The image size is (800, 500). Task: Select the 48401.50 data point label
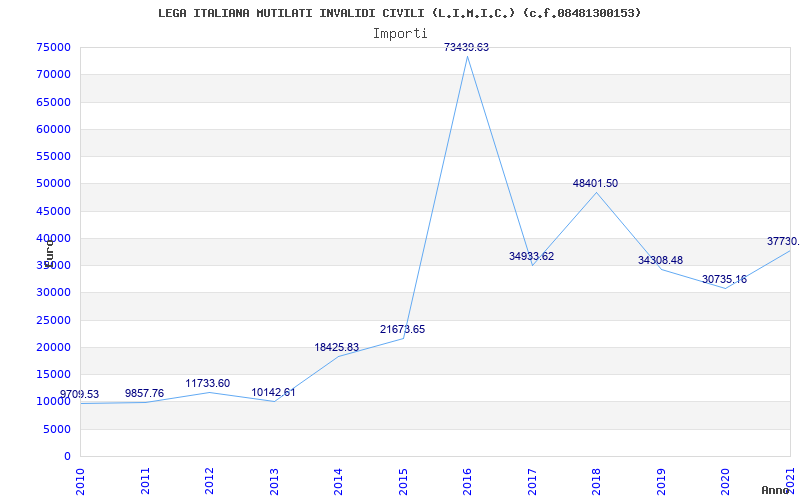(x=595, y=184)
